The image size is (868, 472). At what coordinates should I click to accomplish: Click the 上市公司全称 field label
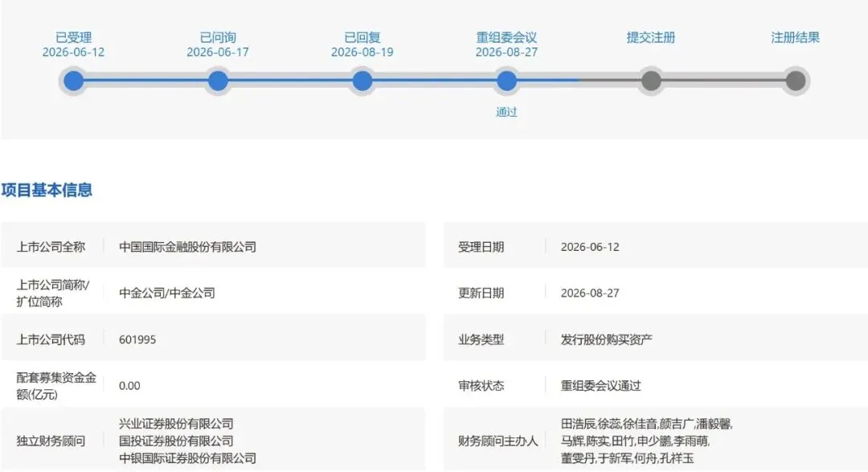[x=51, y=247]
